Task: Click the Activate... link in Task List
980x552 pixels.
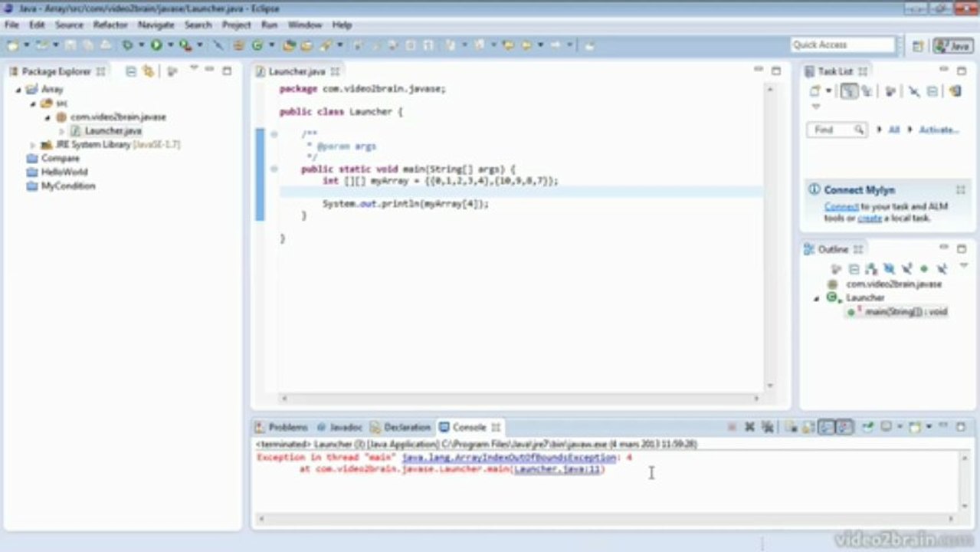Action: [939, 130]
